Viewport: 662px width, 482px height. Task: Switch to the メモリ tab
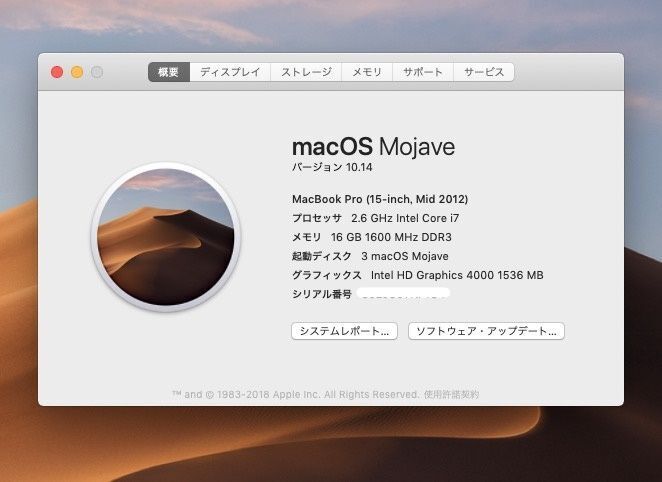367,72
